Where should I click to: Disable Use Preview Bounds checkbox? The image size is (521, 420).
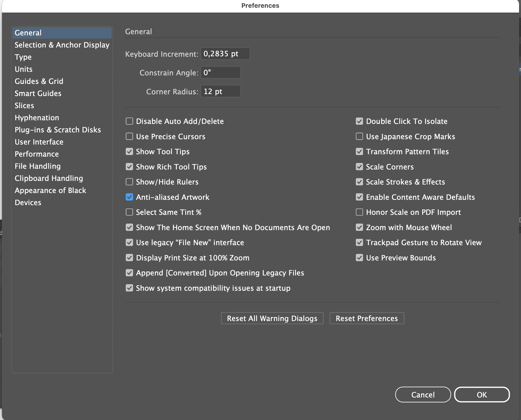(359, 258)
